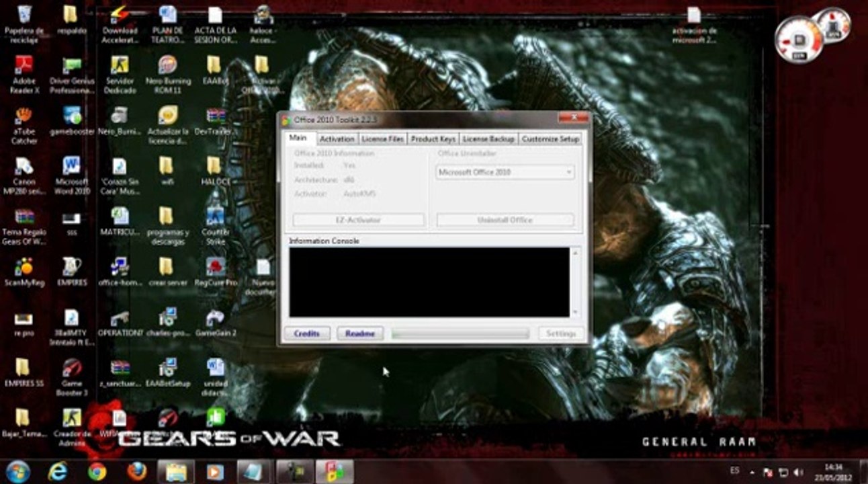This screenshot has width=868, height=484.
Task: Select the Microsoft Word 2010 icon
Action: click(x=71, y=175)
